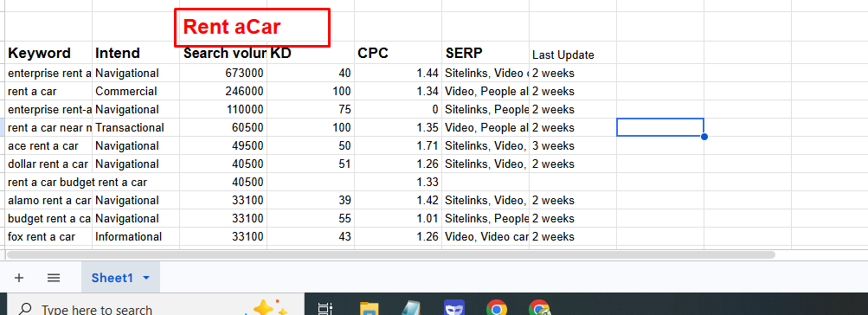Select the 'rent a car' keyword cell

click(x=48, y=92)
